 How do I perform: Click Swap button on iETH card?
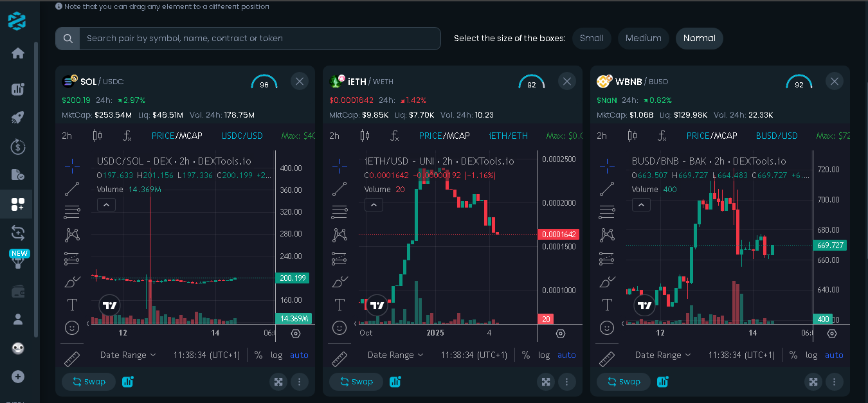click(356, 382)
